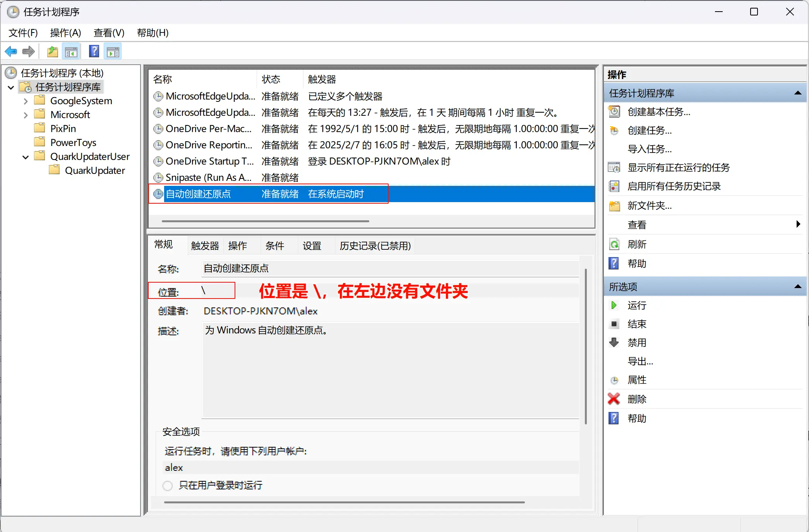This screenshot has height=532, width=809.
Task: Open the View submenu arrow in actions pane
Action: [x=798, y=224]
